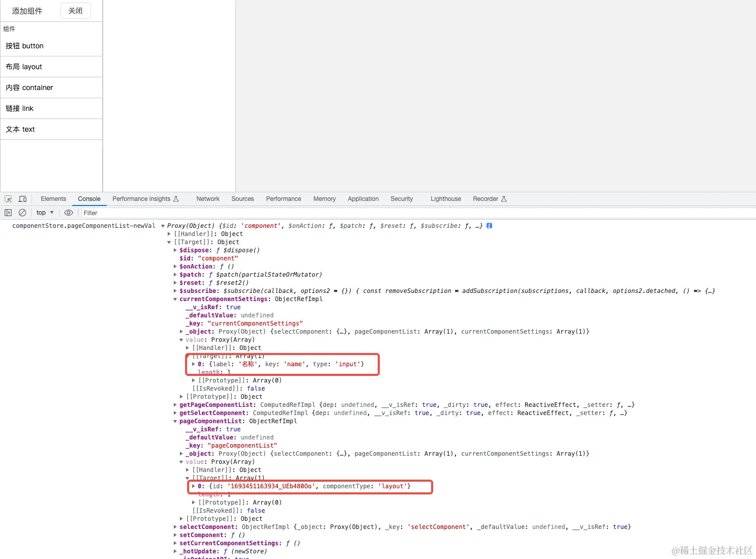Expand the $dispose function entry

pyautogui.click(x=175, y=250)
